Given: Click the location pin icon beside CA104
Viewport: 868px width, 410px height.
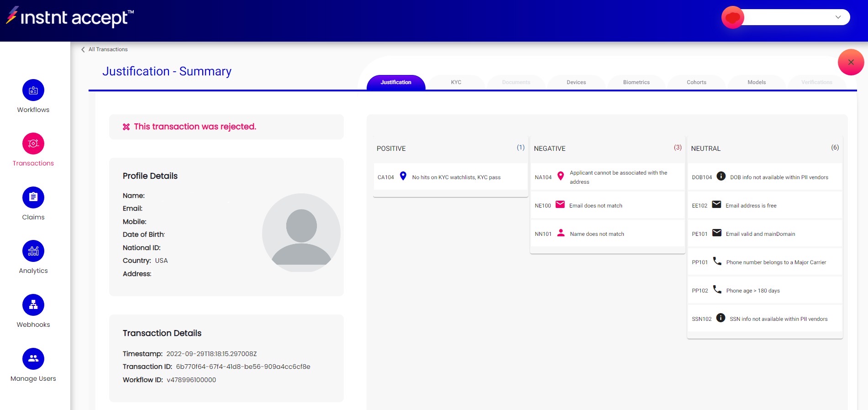Looking at the screenshot, I should point(403,176).
